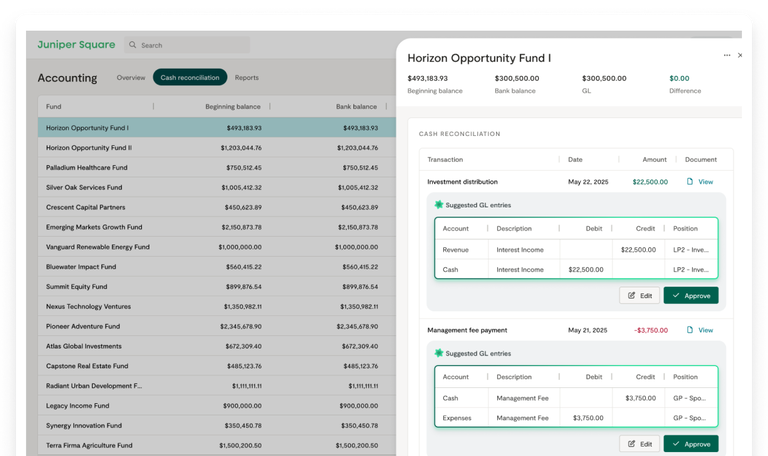Open the three-dot more options menu
Image resolution: width=768 pixels, height=456 pixels.
pyautogui.click(x=727, y=55)
